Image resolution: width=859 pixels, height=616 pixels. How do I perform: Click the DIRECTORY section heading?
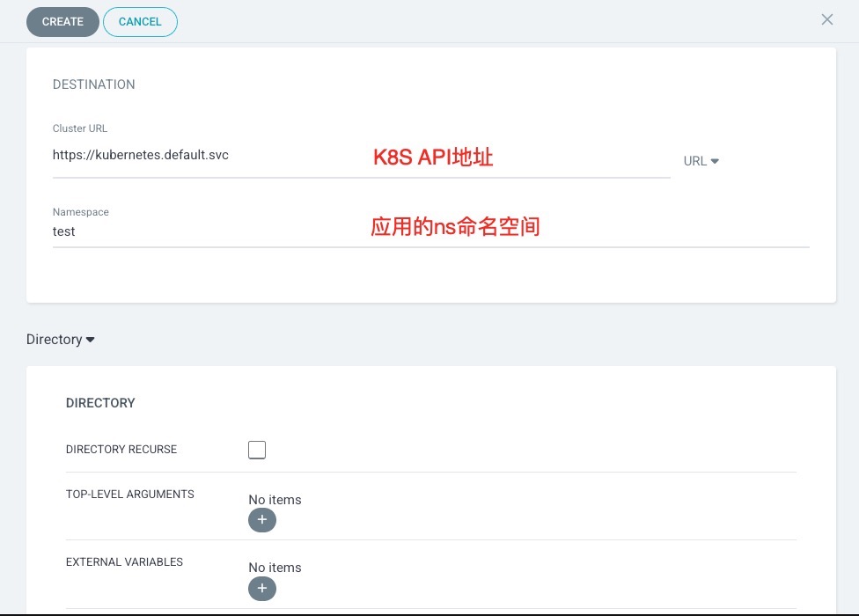pyautogui.click(x=100, y=403)
